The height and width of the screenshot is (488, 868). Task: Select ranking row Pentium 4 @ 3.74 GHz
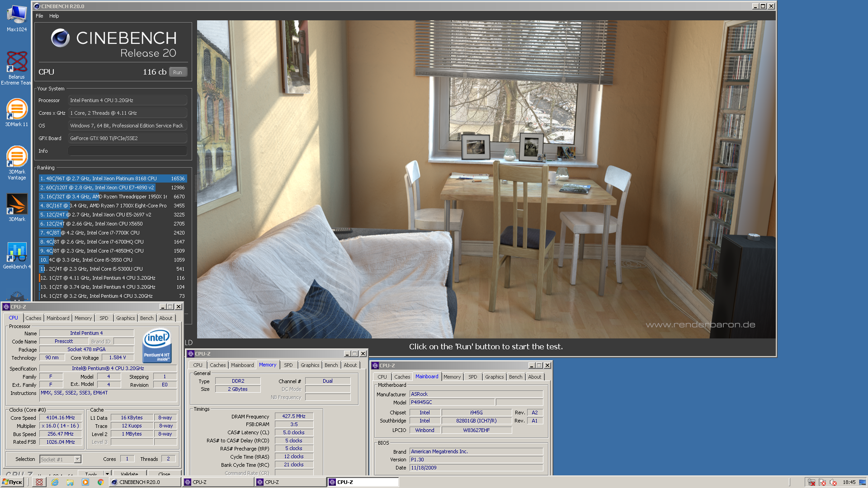pyautogui.click(x=113, y=287)
